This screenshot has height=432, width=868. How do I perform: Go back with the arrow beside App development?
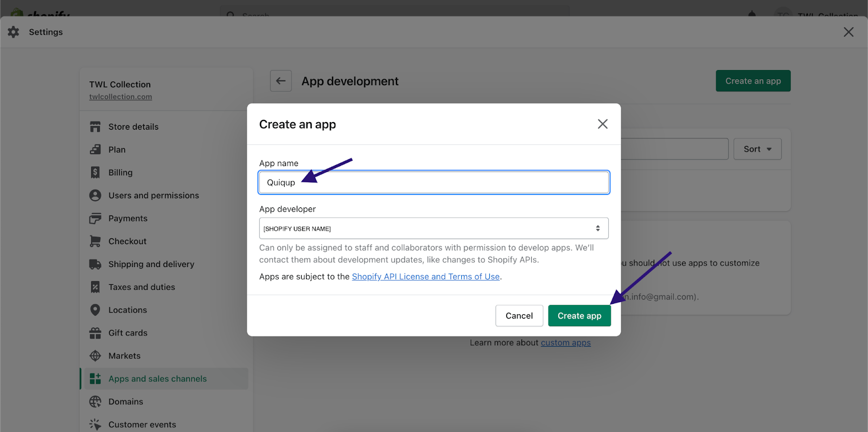click(x=281, y=81)
